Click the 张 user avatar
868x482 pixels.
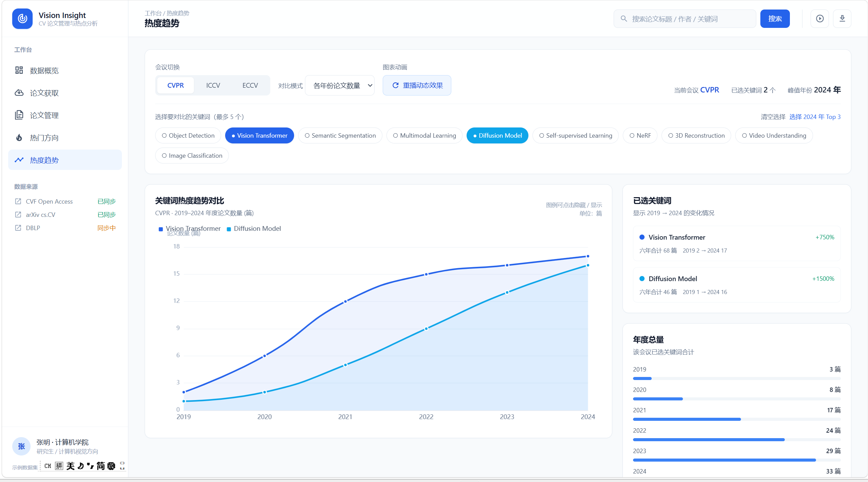point(21,446)
